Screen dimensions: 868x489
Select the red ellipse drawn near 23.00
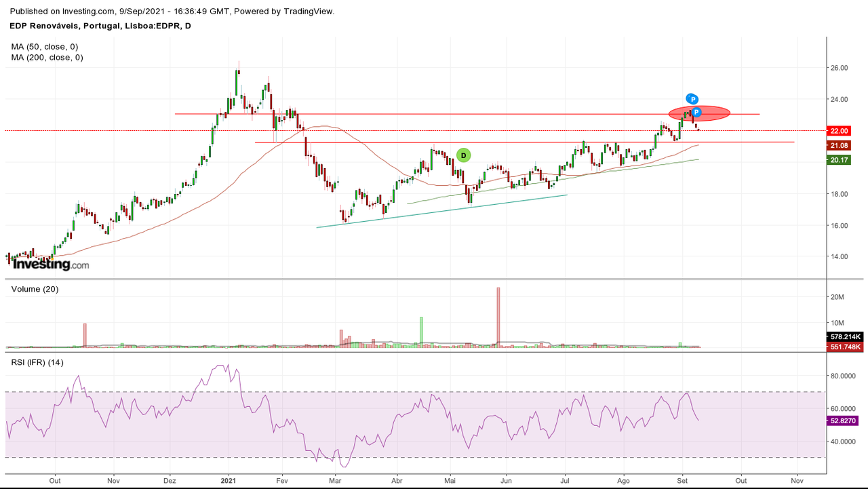tap(699, 114)
